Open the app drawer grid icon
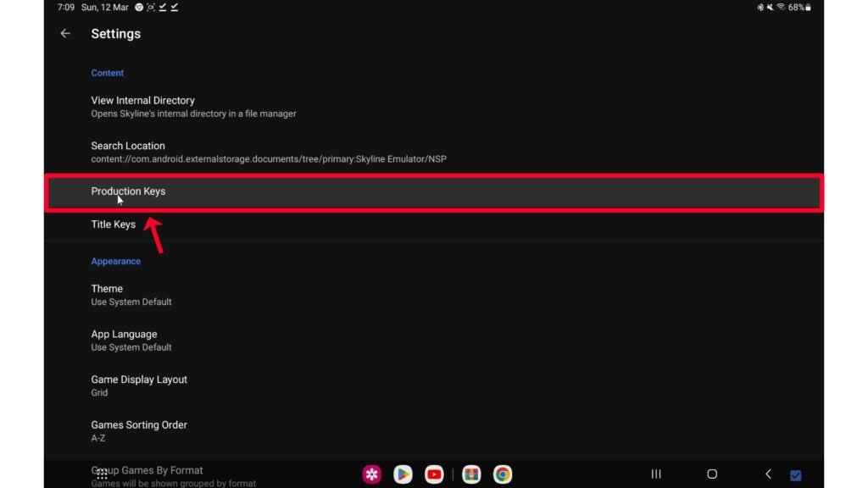The image size is (868, 488). (x=102, y=474)
